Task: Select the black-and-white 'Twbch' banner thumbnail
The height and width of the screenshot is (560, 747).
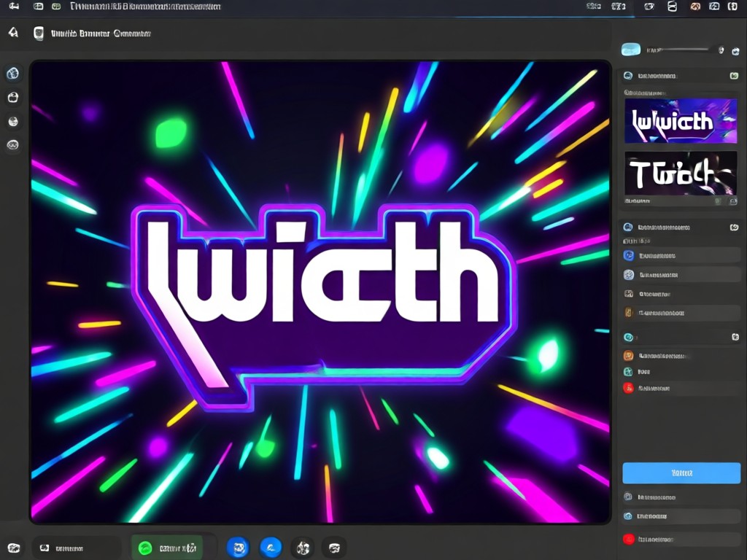Action: point(681,174)
